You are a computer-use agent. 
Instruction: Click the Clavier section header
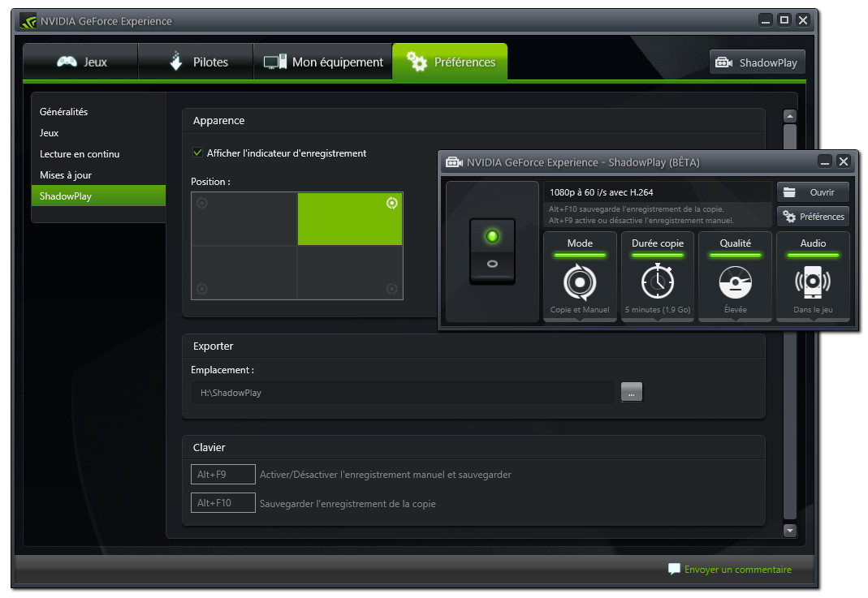209,448
